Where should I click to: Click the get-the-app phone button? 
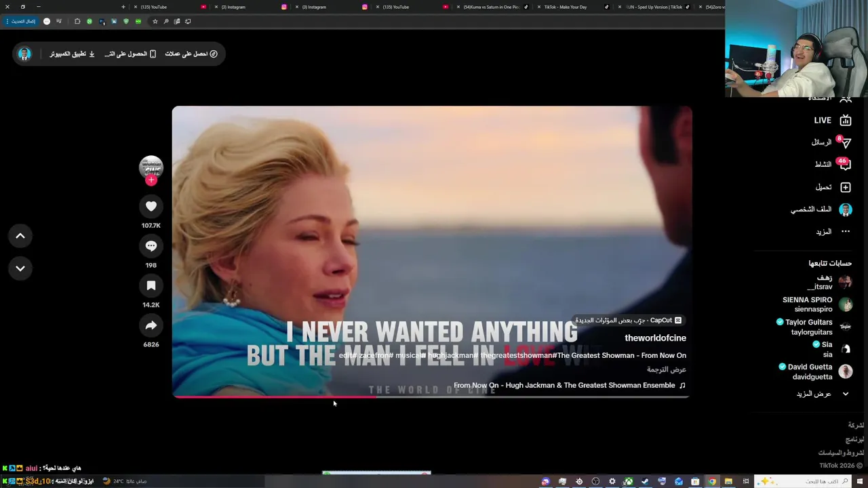click(x=130, y=54)
